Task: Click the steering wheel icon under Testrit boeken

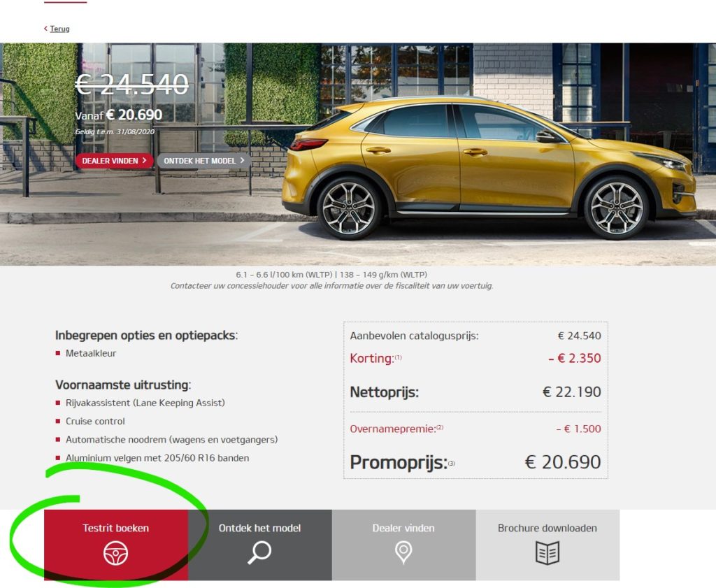Action: pos(115,553)
